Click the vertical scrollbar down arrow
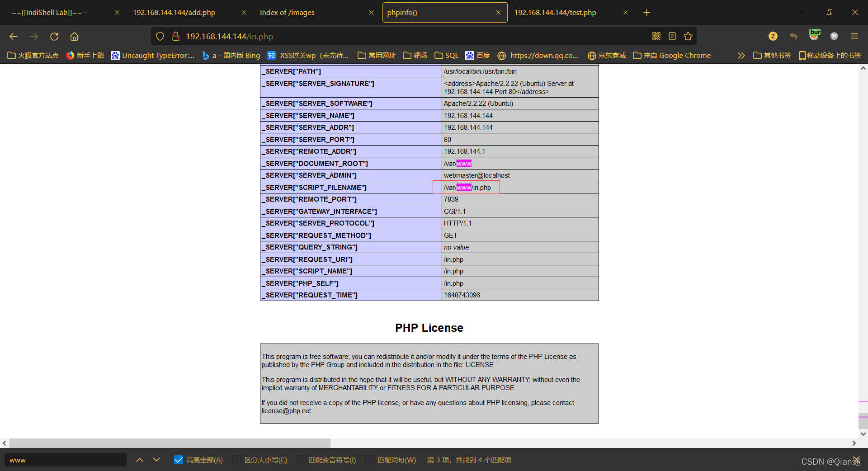 (863, 433)
